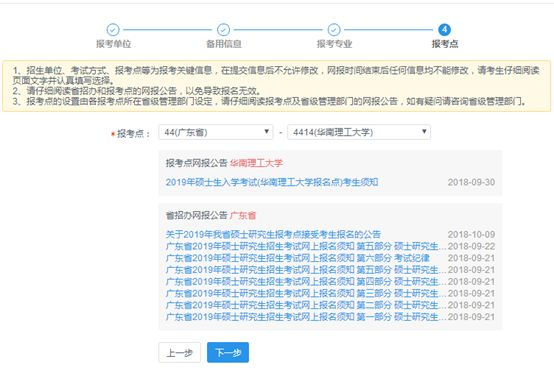Click the 上一步 previous step button
The width and height of the screenshot is (554, 373).
pos(179,352)
